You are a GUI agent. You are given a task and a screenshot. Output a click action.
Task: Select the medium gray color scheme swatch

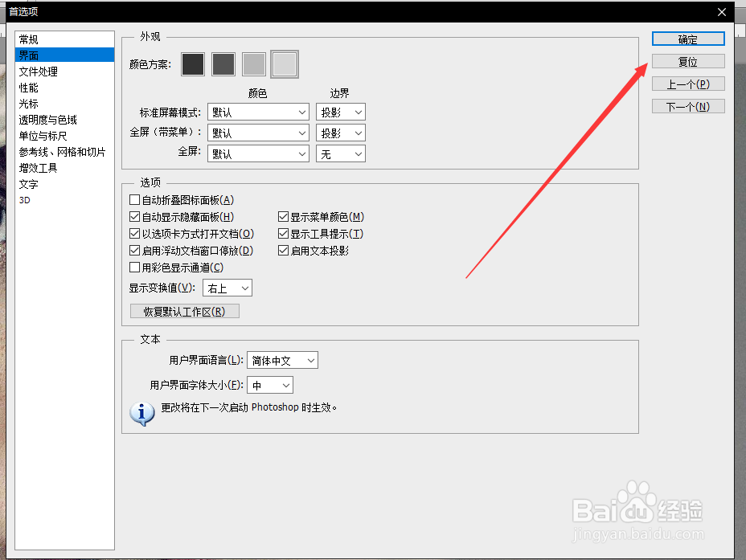pyautogui.click(x=254, y=64)
